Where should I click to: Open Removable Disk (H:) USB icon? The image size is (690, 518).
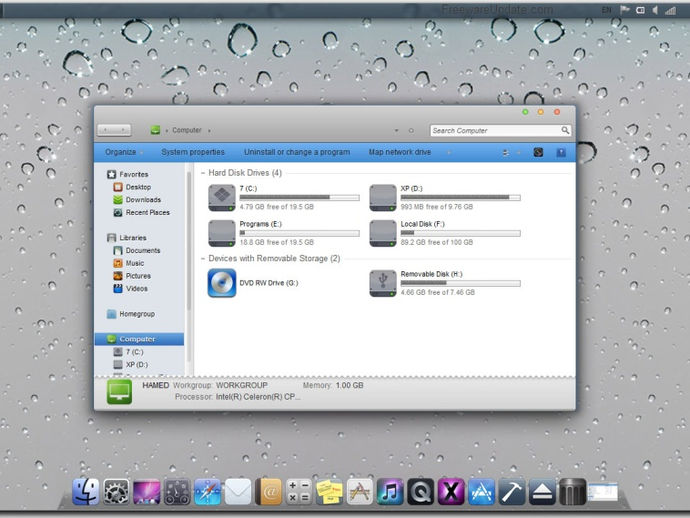click(383, 283)
